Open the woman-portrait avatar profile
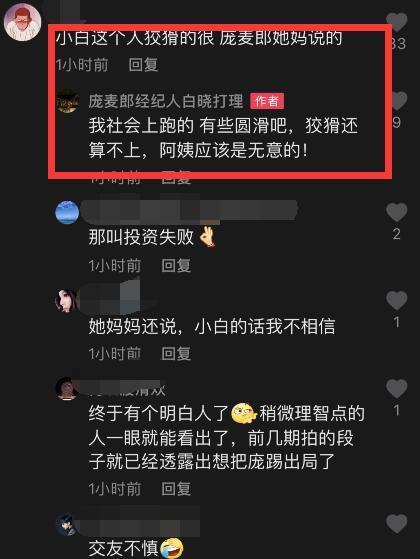 coord(66,301)
